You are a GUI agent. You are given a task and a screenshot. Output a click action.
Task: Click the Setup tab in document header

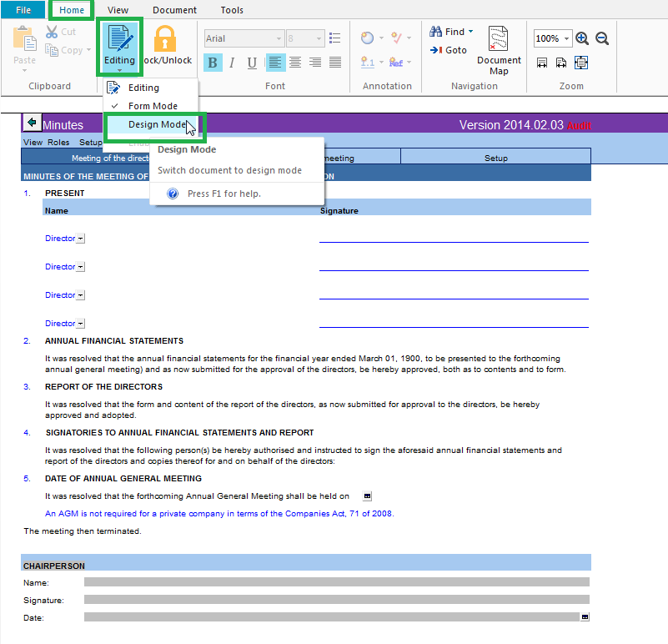495,158
